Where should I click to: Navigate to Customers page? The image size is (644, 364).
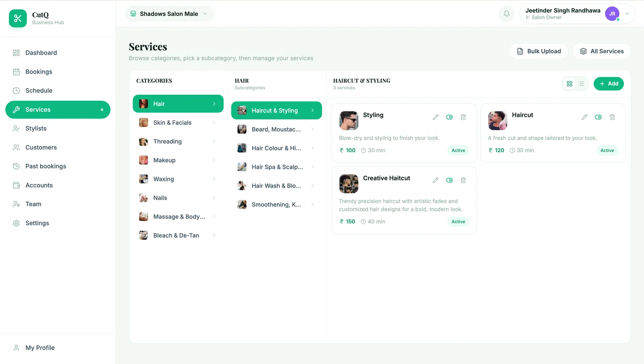coord(58,147)
